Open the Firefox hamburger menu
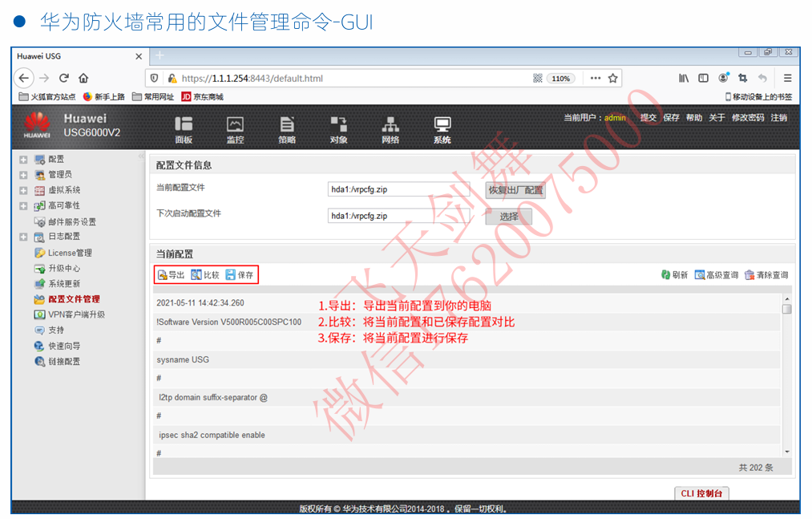 788,79
